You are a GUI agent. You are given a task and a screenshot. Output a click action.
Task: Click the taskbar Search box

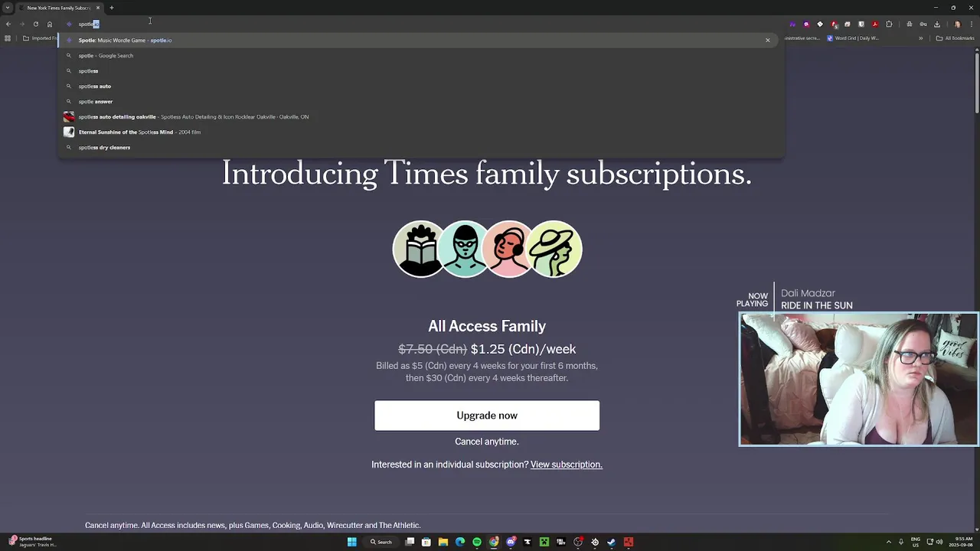[x=381, y=542]
